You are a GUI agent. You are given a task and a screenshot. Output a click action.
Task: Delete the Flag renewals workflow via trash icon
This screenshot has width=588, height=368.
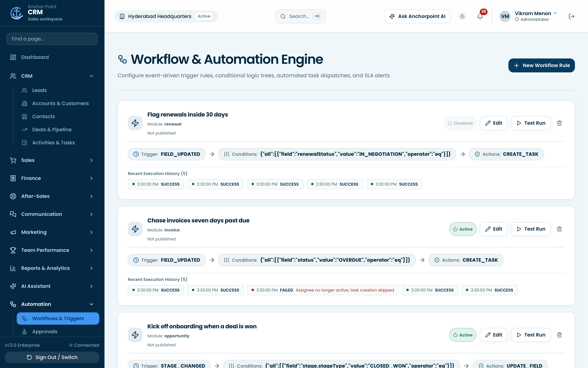click(559, 123)
